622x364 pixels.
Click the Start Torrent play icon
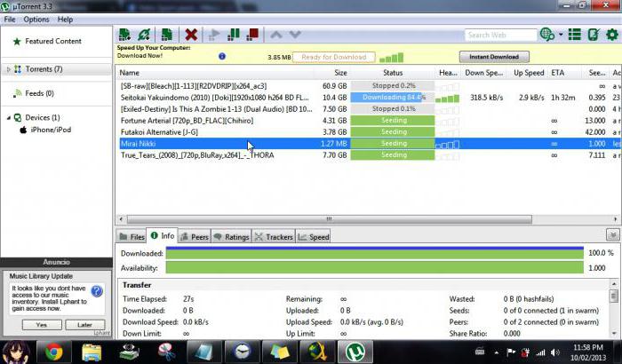click(x=214, y=35)
